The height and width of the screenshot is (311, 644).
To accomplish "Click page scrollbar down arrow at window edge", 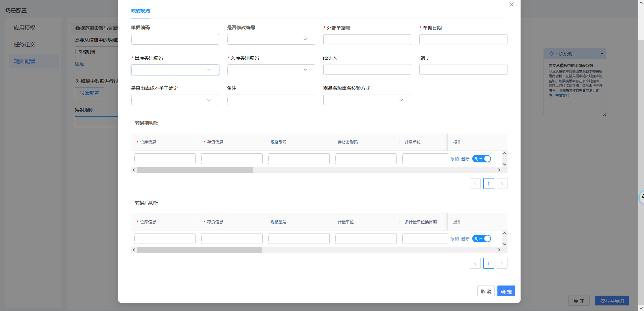I will point(641,308).
